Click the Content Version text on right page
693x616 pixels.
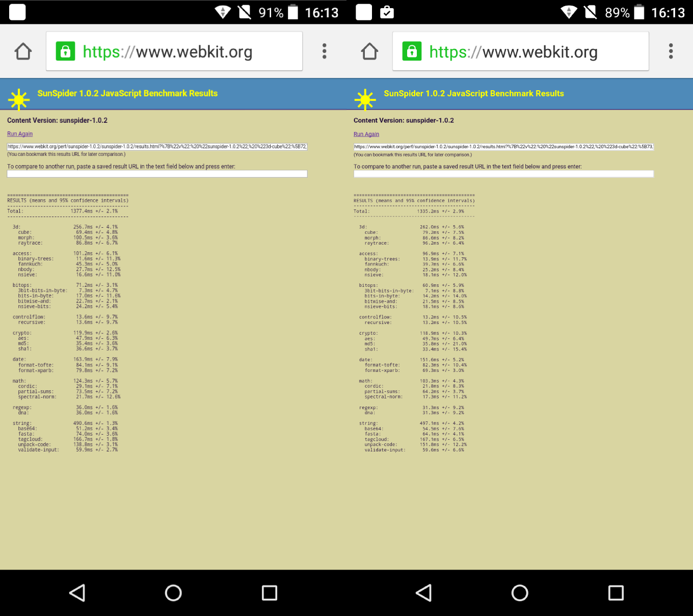coord(404,120)
